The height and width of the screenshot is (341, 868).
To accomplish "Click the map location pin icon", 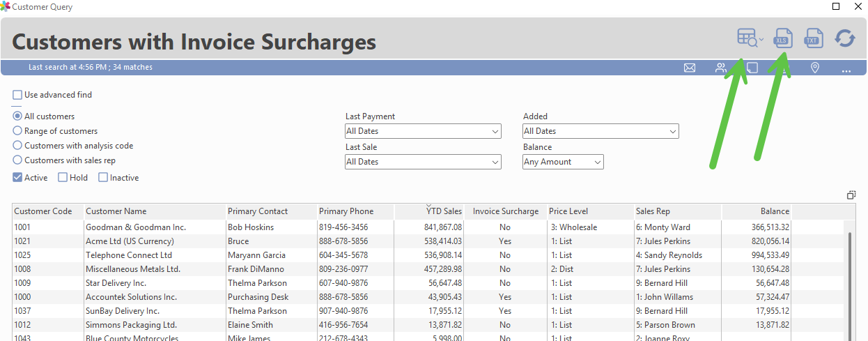I will [815, 68].
